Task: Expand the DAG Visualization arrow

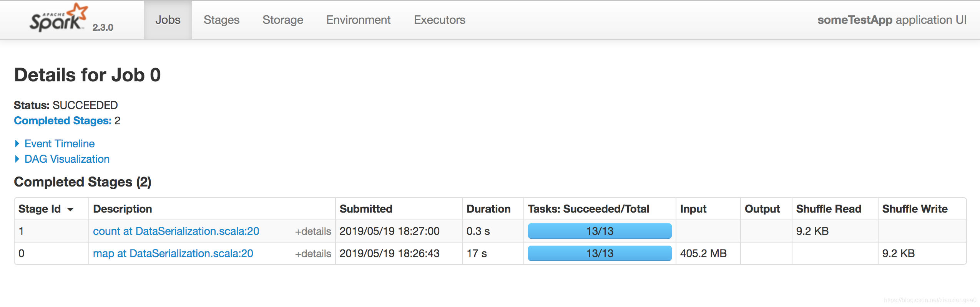Action: coord(17,159)
